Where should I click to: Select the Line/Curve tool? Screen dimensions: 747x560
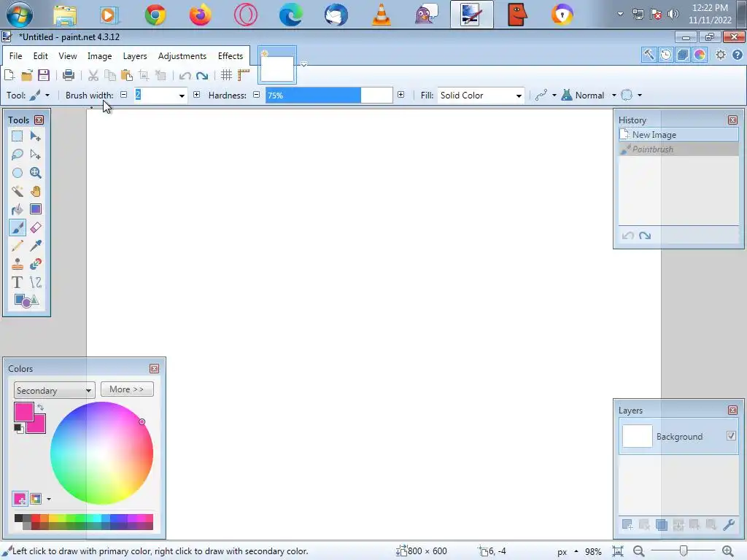click(x=35, y=282)
